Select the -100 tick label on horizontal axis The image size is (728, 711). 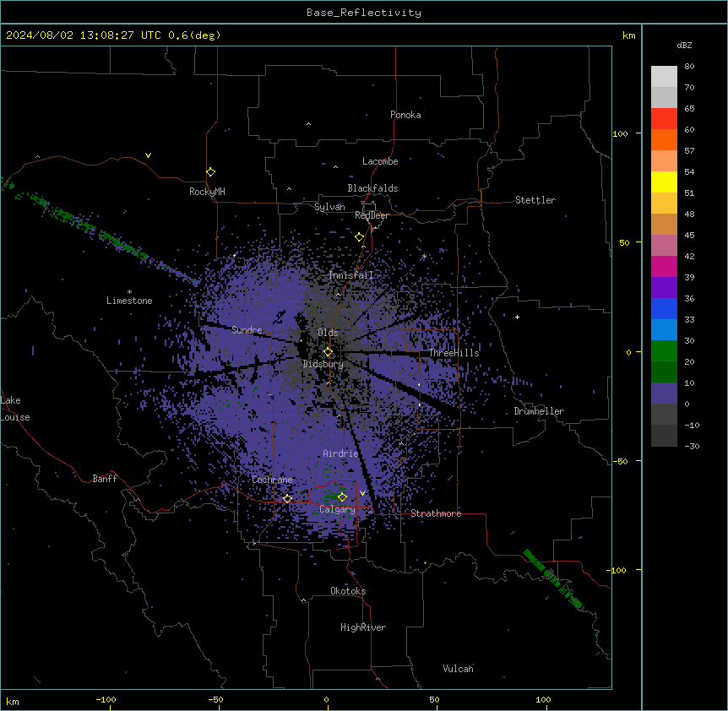(106, 699)
